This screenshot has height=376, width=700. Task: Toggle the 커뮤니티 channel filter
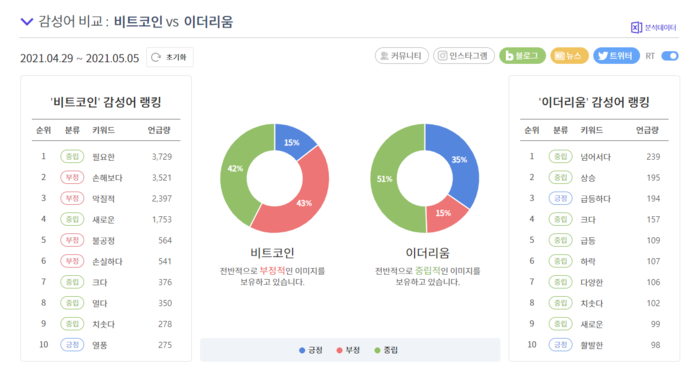tap(402, 56)
